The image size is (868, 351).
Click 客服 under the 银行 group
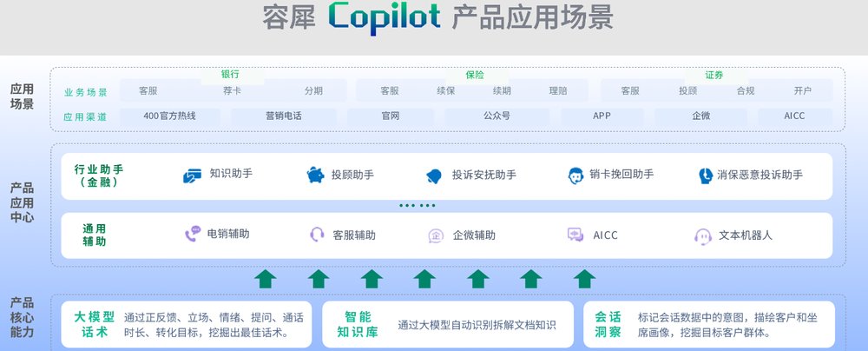[148, 91]
